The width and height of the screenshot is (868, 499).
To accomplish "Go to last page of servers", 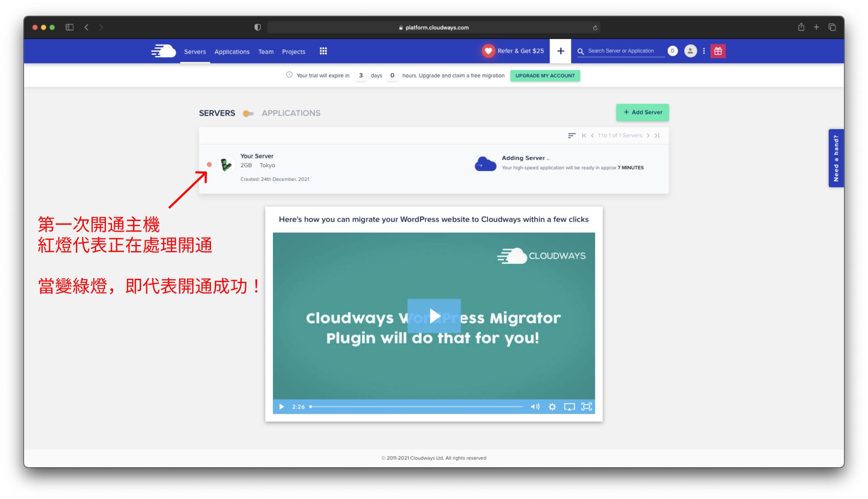I will point(657,135).
